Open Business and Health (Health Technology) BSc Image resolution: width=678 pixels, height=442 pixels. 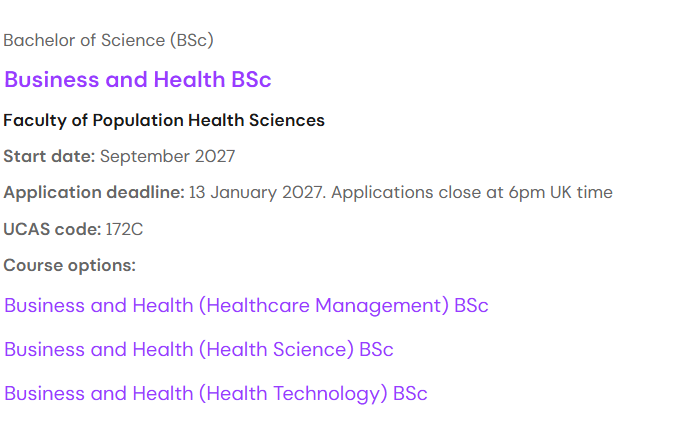pyautogui.click(x=215, y=394)
